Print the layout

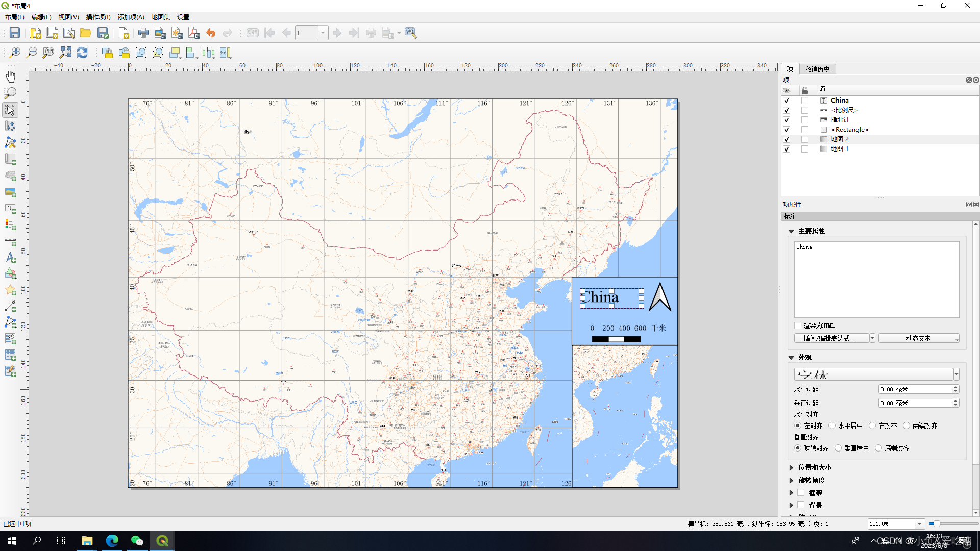point(143,33)
